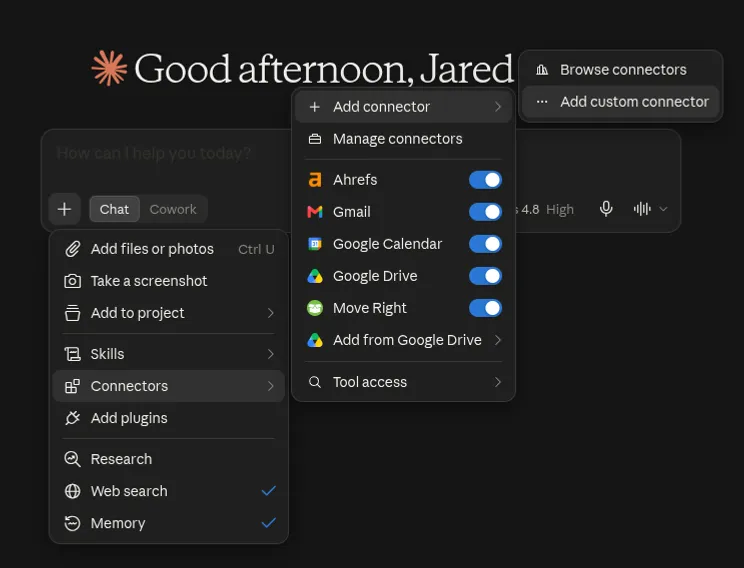The image size is (744, 568).
Task: Expand the Connectors submenu chevron
Action: (x=270, y=386)
